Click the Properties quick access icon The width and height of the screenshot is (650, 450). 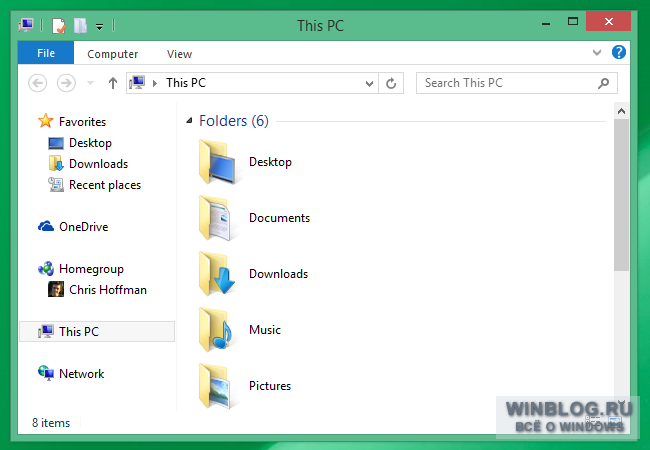click(x=59, y=26)
